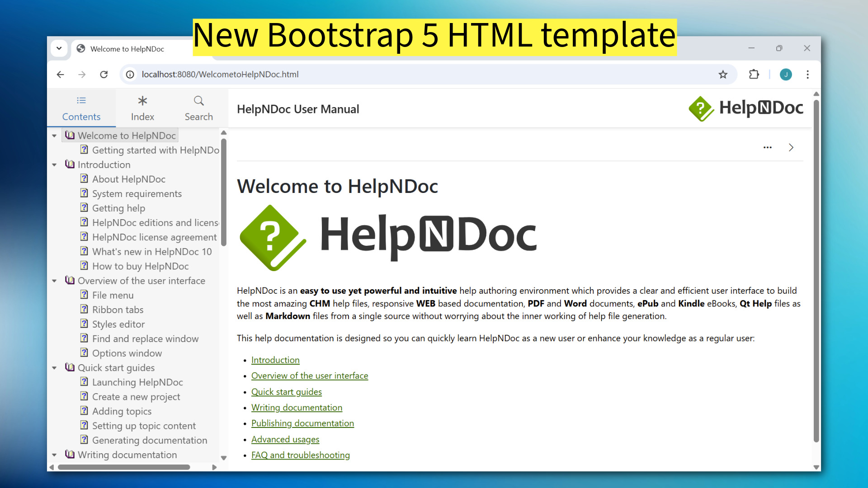Open the topic options ellipsis menu
This screenshot has width=868, height=488.
point(768,148)
